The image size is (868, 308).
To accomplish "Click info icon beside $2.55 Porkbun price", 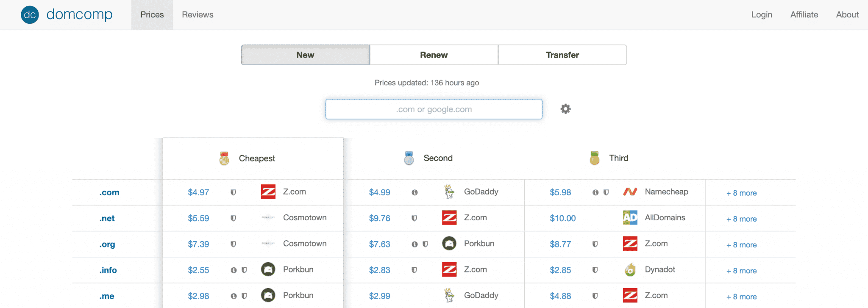I will pyautogui.click(x=234, y=270).
